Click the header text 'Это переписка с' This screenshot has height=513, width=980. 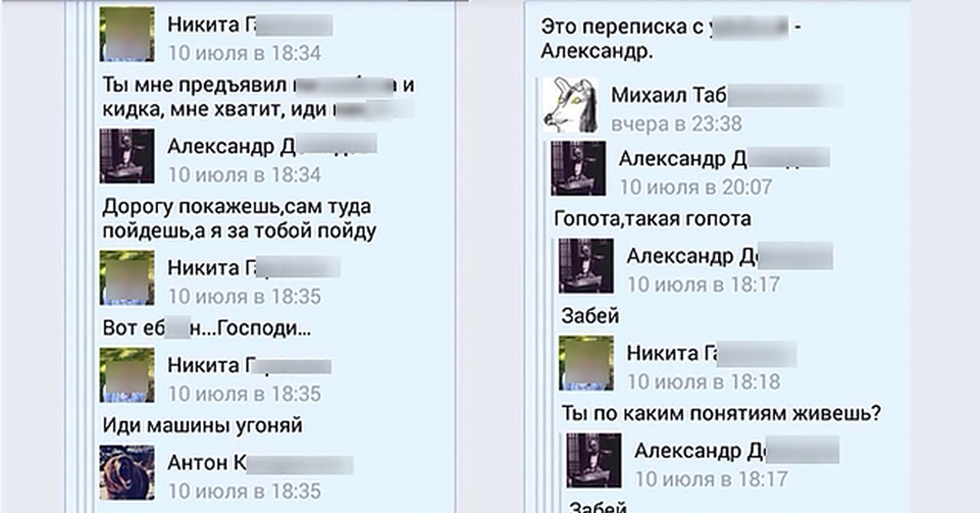click(617, 27)
